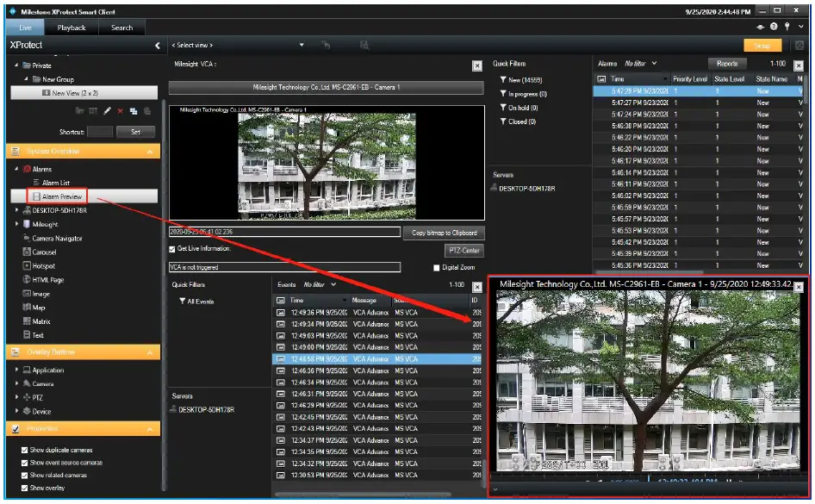Click the pencil icon to edit the view

point(108,110)
